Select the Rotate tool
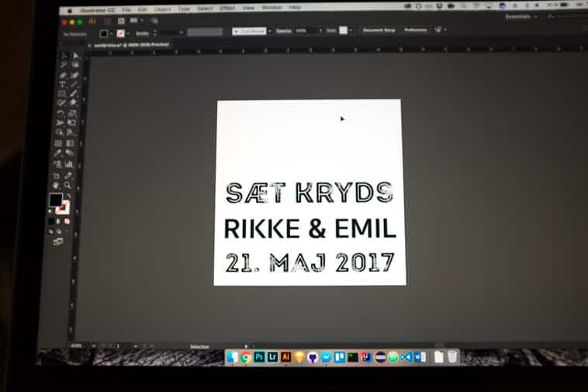588x392 pixels. (61, 113)
